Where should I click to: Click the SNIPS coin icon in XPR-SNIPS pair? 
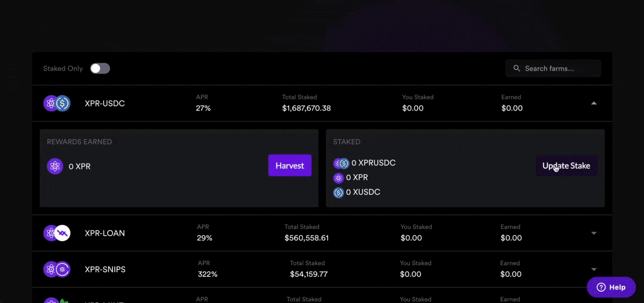(x=62, y=269)
